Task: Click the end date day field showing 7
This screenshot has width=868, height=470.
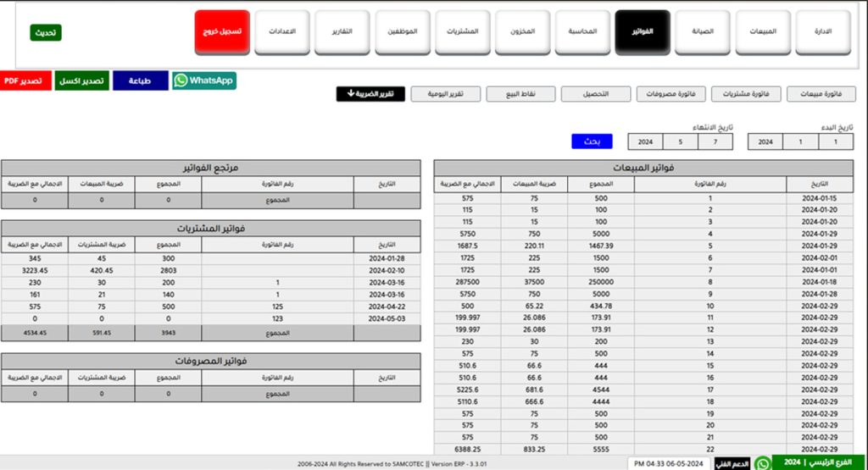Action: 716,141
